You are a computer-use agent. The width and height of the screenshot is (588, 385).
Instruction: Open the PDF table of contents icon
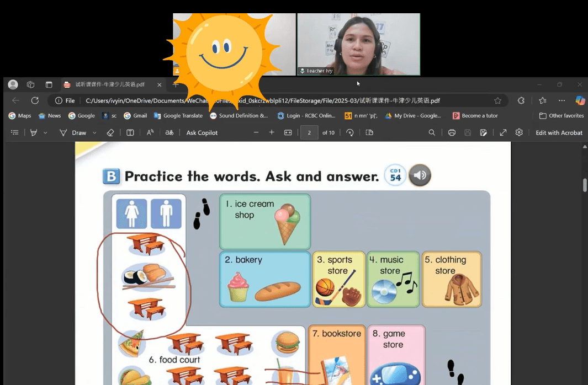[14, 132]
